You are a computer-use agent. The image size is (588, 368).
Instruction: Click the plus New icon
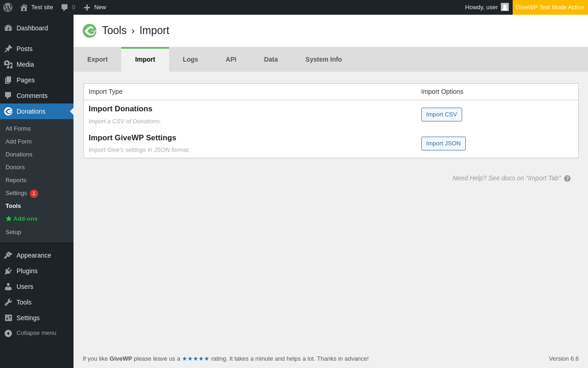(87, 7)
